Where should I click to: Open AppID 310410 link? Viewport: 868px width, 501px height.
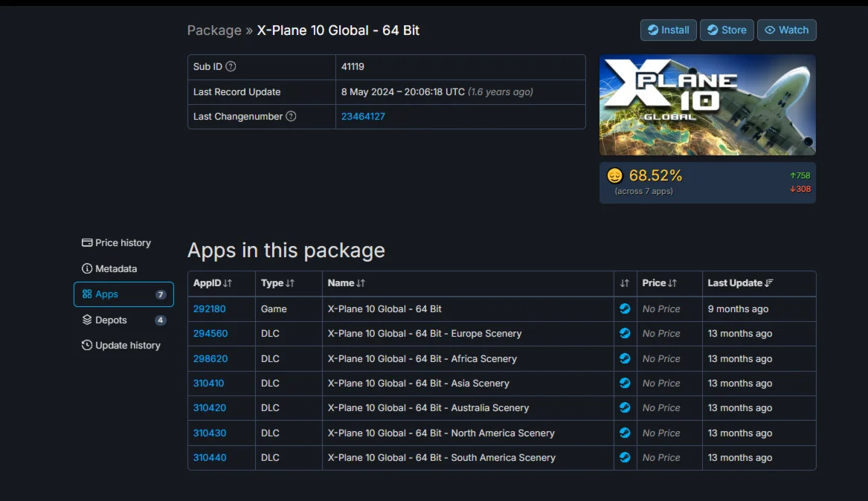(x=209, y=383)
